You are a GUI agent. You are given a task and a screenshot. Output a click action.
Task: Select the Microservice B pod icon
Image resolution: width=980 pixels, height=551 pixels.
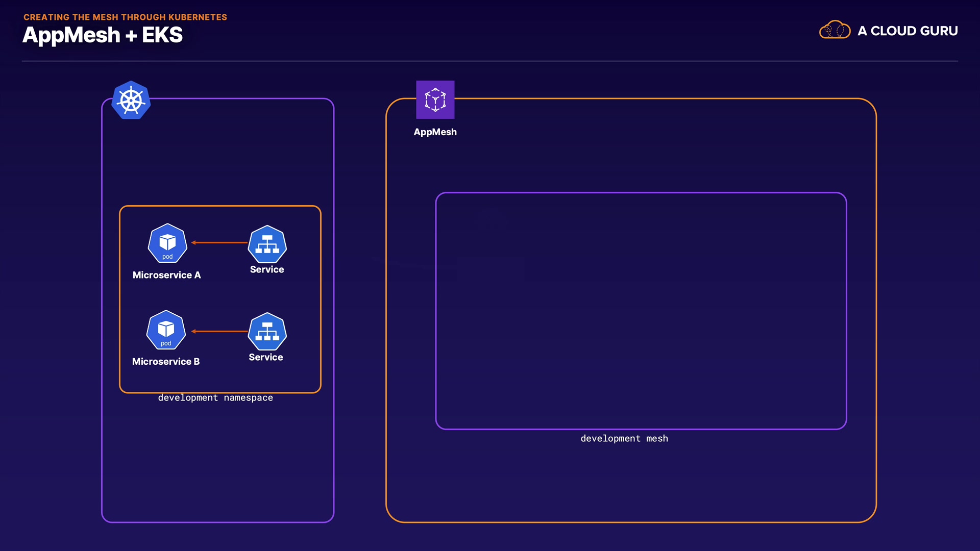click(166, 330)
